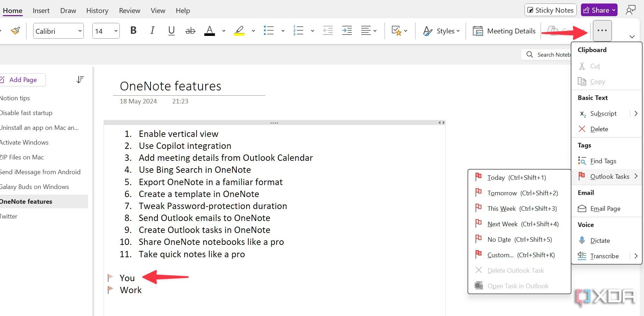Open the highlight color dropdown arrow
Viewport: 644px width, 316px height.
pyautogui.click(x=253, y=31)
